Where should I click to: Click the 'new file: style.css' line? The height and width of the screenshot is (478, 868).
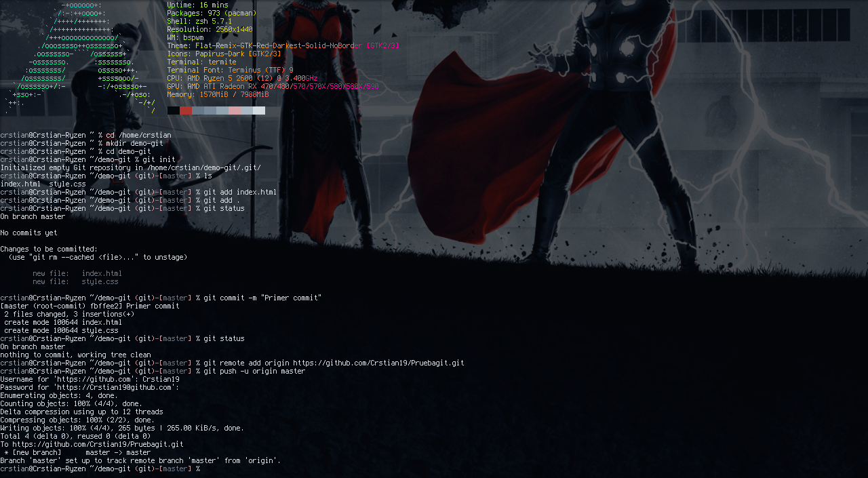coord(75,282)
